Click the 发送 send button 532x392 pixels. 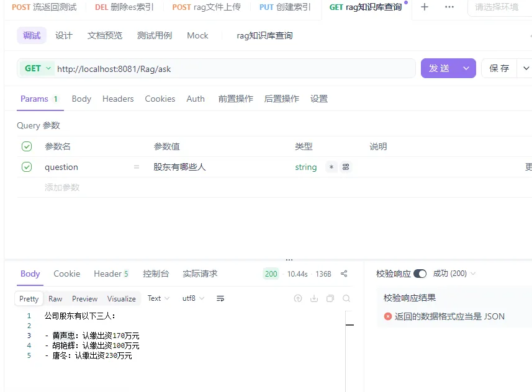(x=440, y=68)
